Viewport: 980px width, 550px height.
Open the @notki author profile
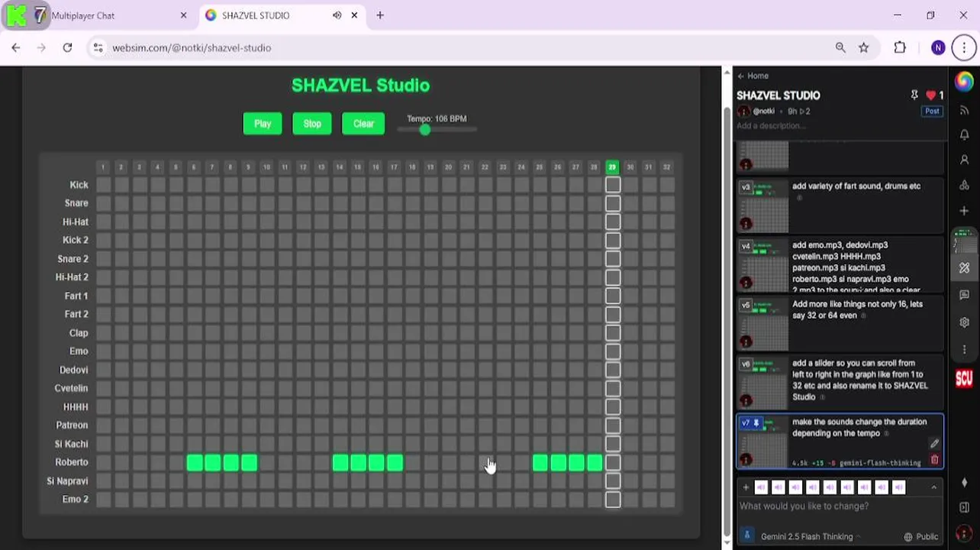[763, 112]
